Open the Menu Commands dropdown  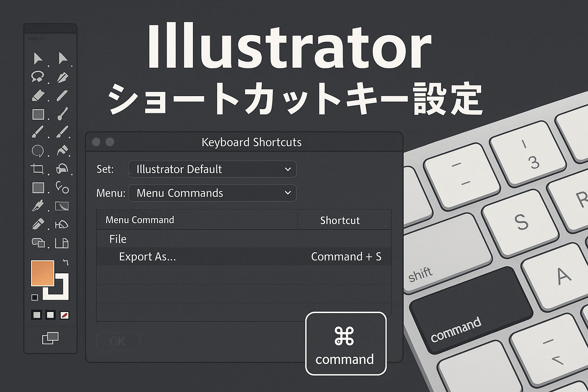coord(212,193)
